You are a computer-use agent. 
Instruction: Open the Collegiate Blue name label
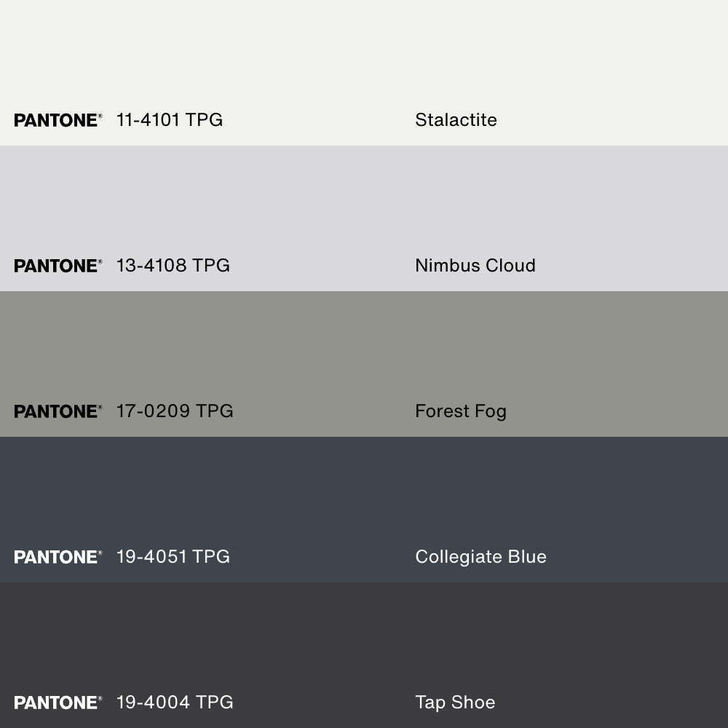point(480,557)
